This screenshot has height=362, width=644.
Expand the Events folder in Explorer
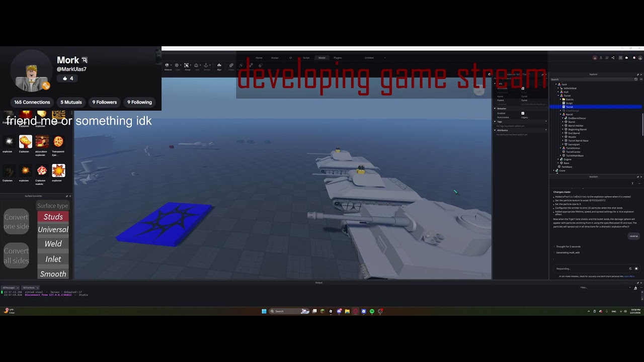pyautogui.click(x=560, y=100)
